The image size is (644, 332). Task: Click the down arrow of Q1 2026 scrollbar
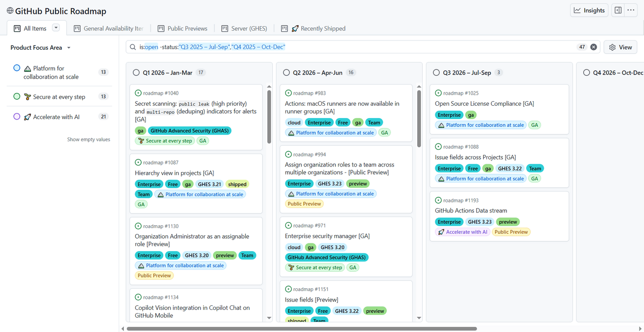[269, 318]
